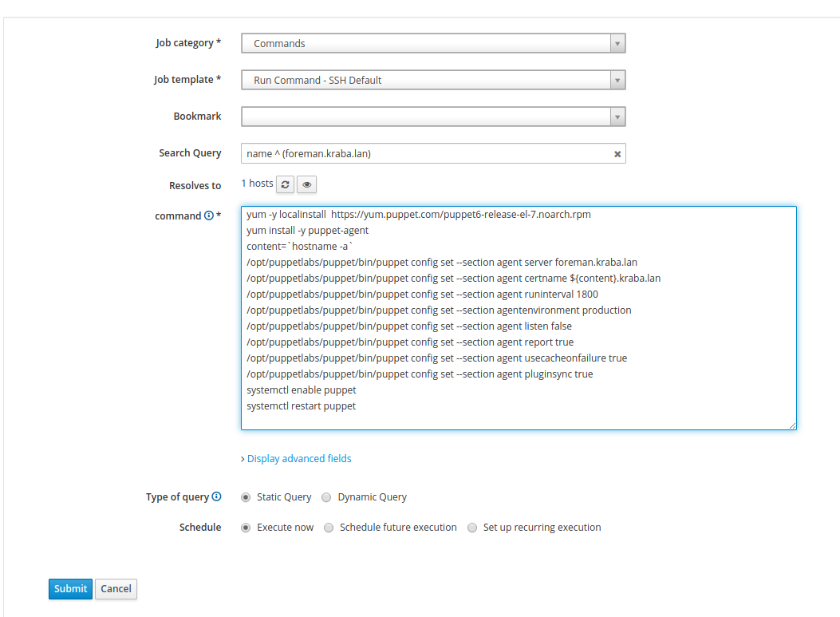Click the 'agentenvironment production' line
The image size is (840, 617).
tap(439, 310)
